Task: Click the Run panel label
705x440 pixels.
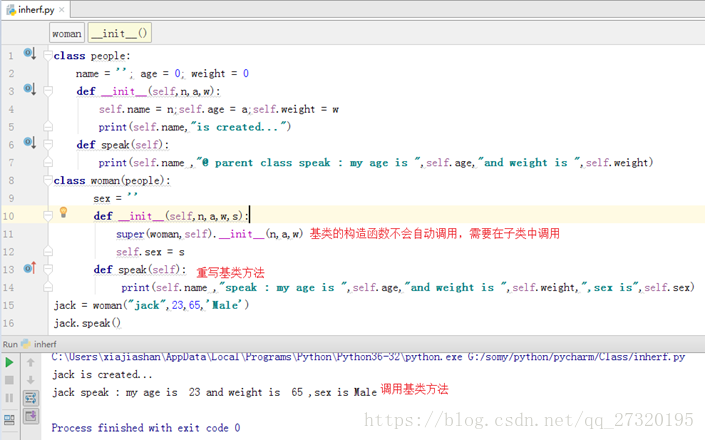Action: tap(10, 344)
